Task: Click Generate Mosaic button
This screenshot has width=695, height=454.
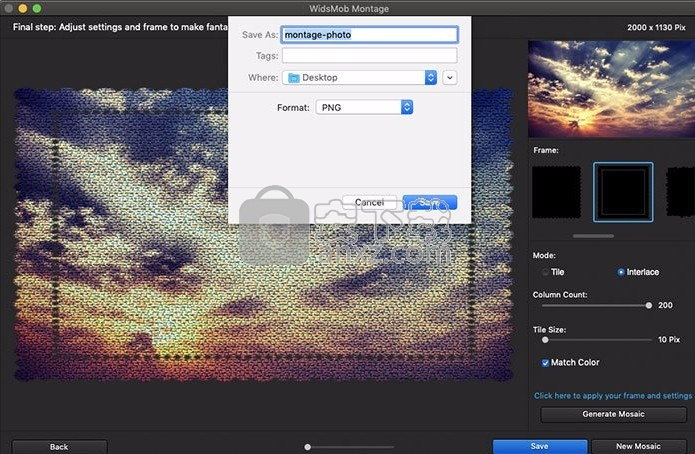Action: [x=613, y=414]
